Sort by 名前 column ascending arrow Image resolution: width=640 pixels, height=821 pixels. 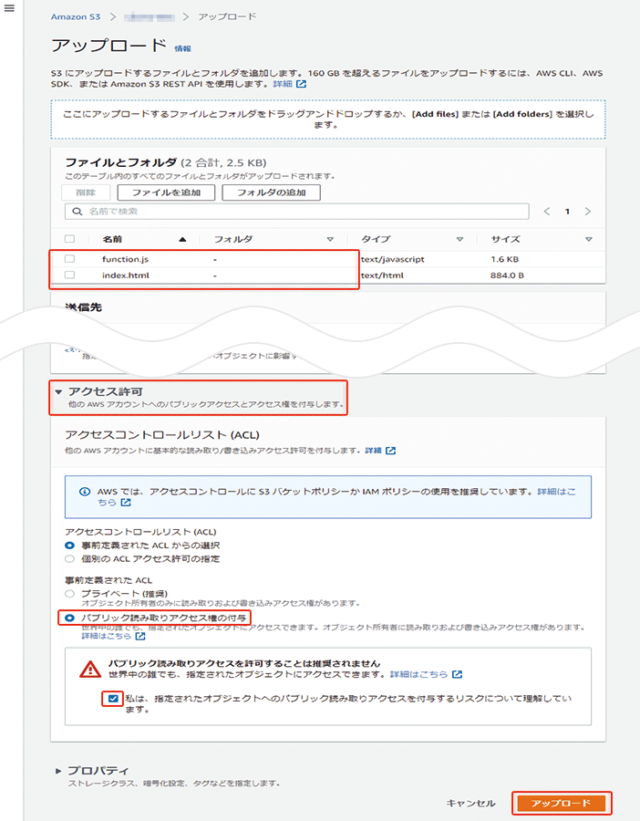coord(182,240)
